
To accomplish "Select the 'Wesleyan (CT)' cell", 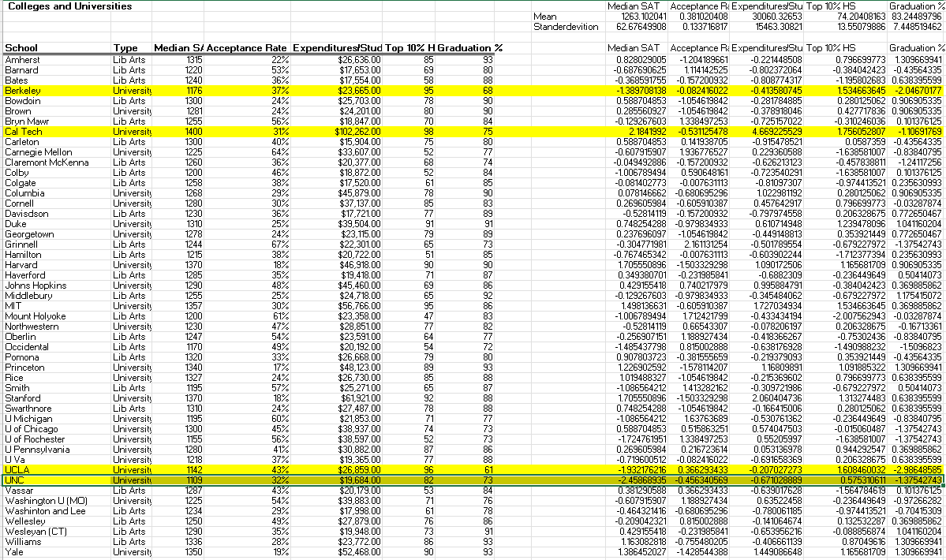I will [36, 531].
